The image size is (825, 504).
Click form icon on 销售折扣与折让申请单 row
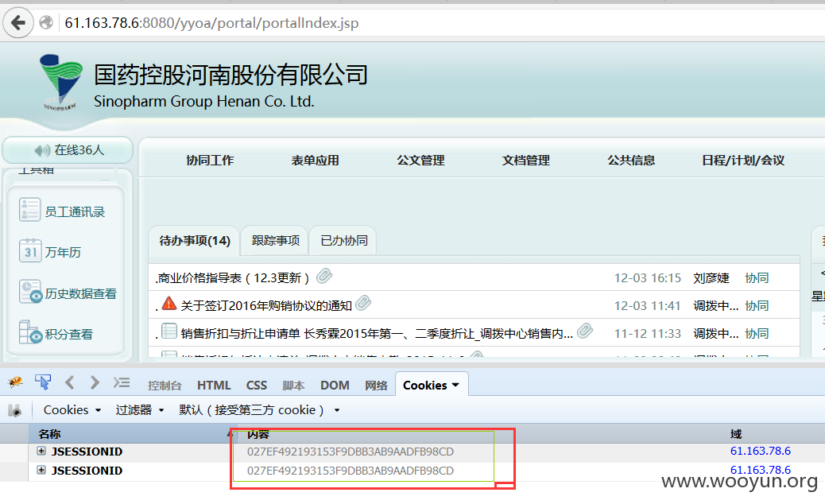coord(168,331)
